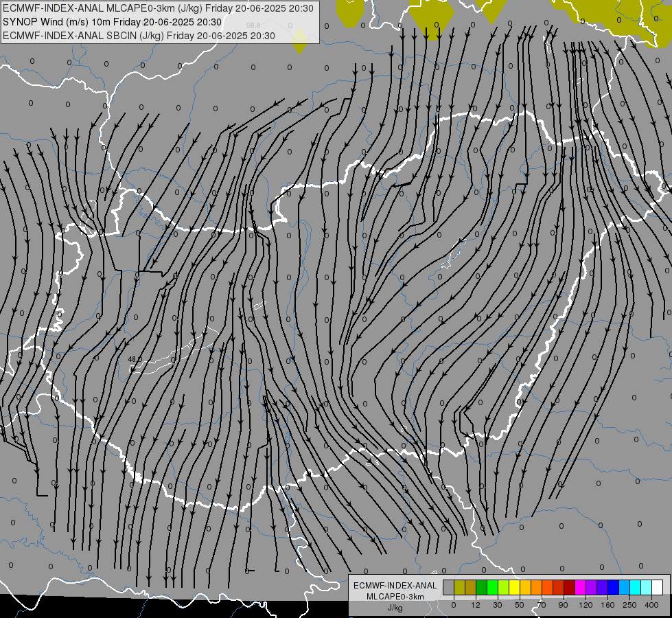Image resolution: width=672 pixels, height=618 pixels.
Task: Click the bright green legend swatch before 30
Action: point(492,587)
